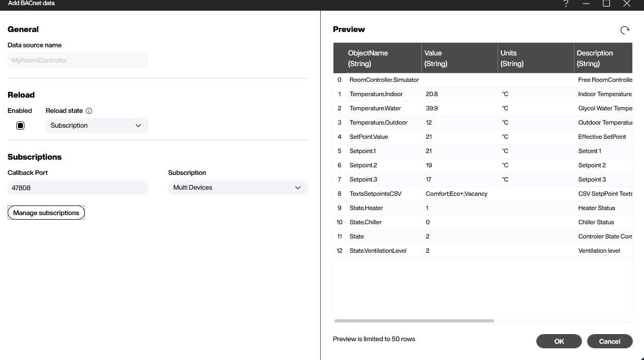The image size is (644, 360).
Task: Refresh the Preview table
Action: [625, 29]
